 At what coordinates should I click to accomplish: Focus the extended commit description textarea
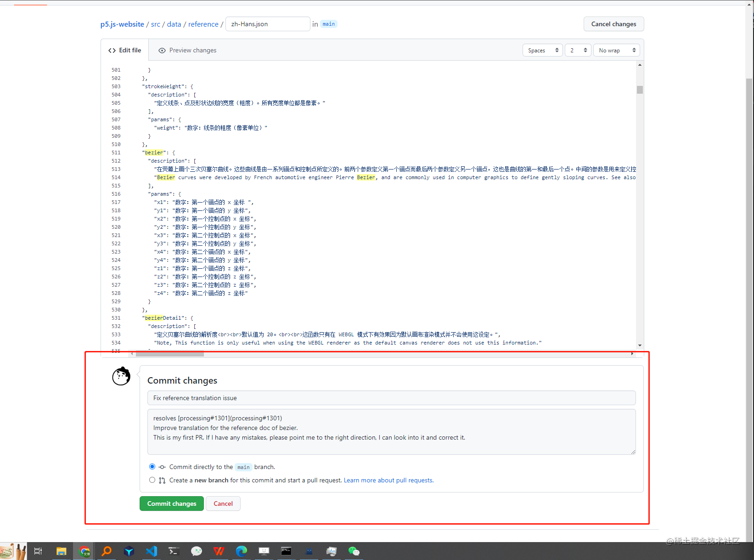coord(391,432)
